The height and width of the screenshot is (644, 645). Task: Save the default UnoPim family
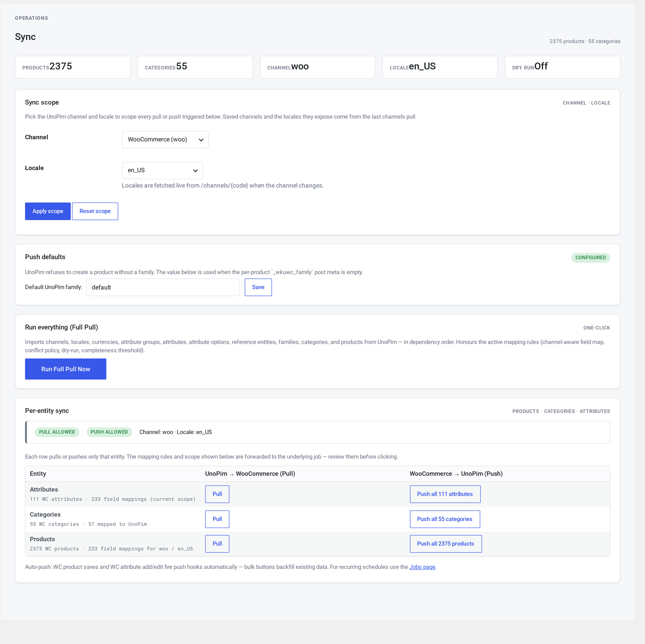(x=258, y=287)
